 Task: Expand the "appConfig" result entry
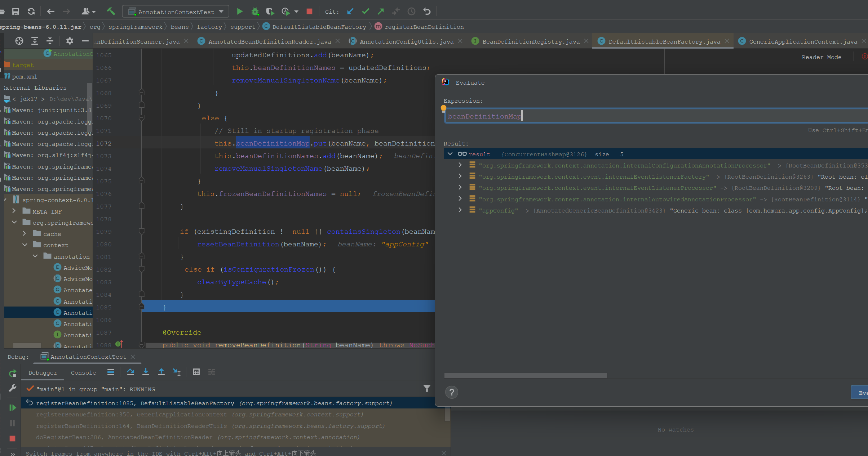pyautogui.click(x=460, y=210)
